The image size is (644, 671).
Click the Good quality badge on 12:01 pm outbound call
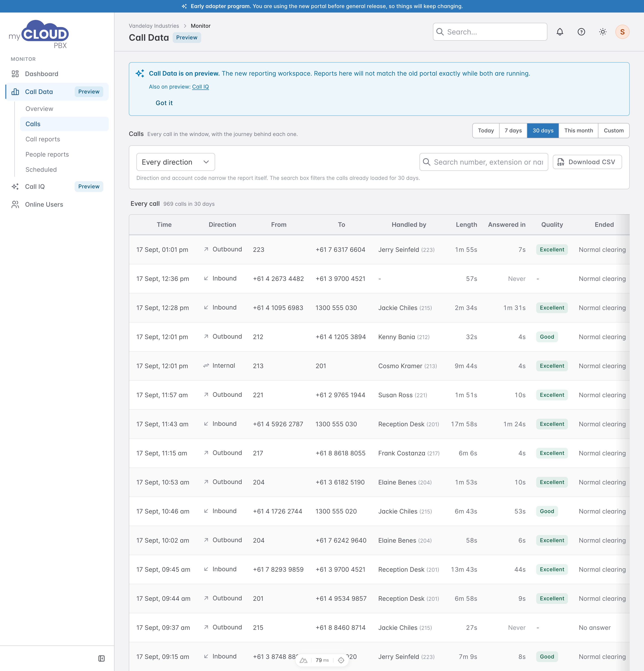click(x=547, y=337)
